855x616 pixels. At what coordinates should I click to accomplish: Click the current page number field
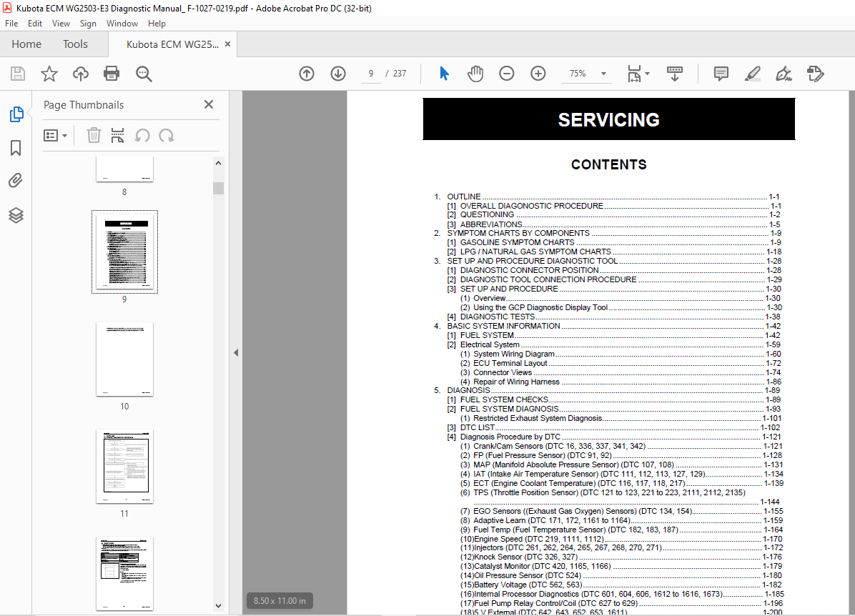point(371,74)
